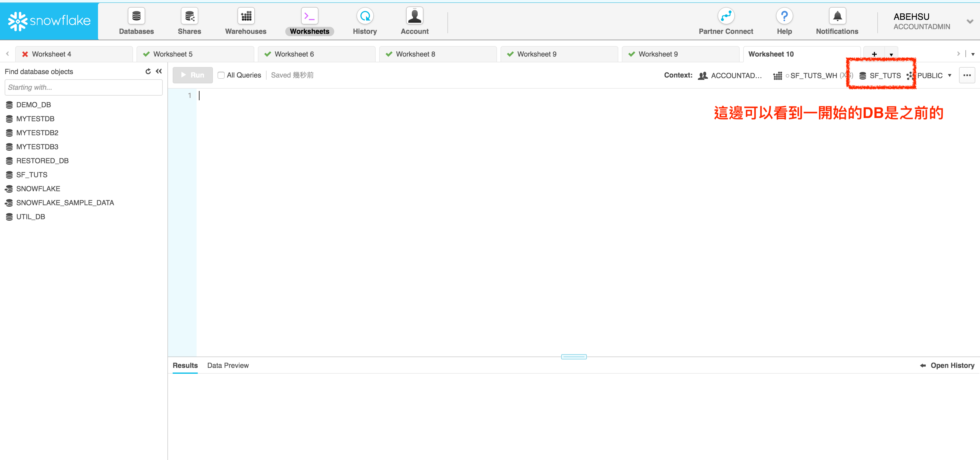This screenshot has height=460, width=980.
Task: Click SF_TUTS_WH warehouse in Context
Action: [x=813, y=76]
